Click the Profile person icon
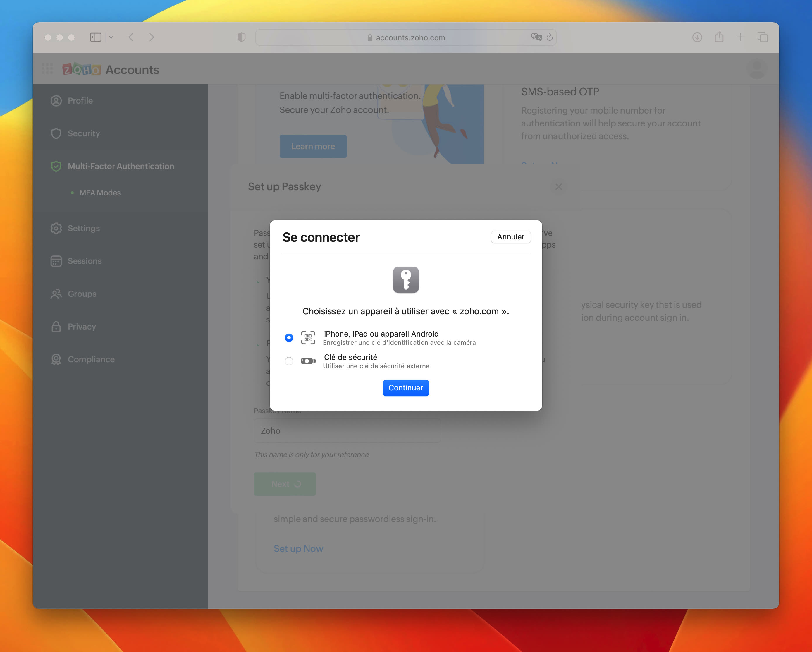The height and width of the screenshot is (652, 812). click(x=56, y=101)
